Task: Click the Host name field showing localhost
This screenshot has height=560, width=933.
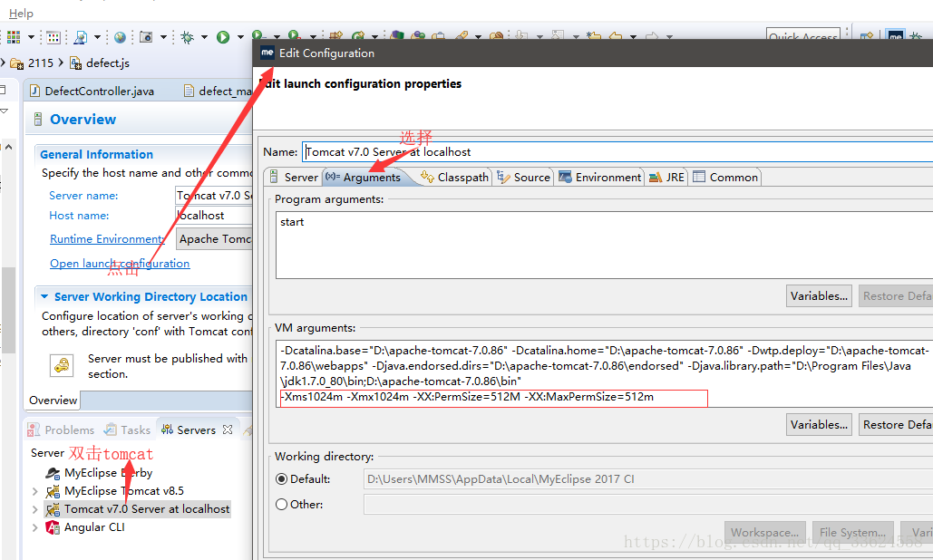Action: [214, 215]
